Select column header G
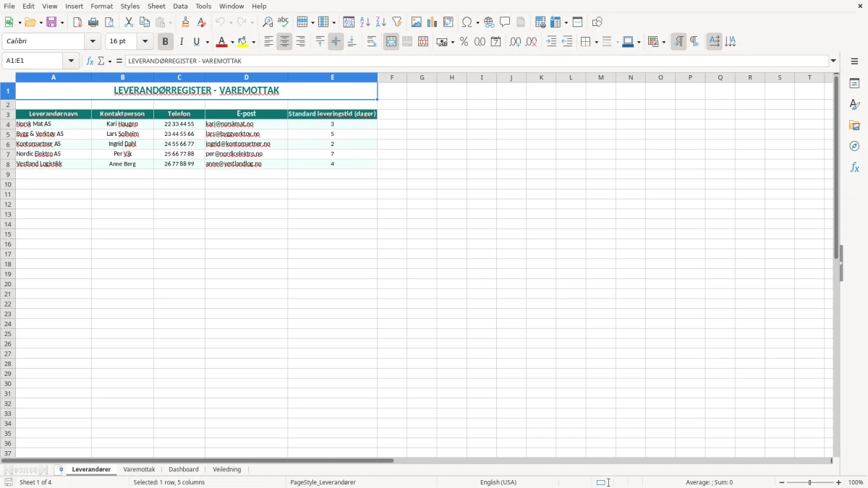 point(422,77)
